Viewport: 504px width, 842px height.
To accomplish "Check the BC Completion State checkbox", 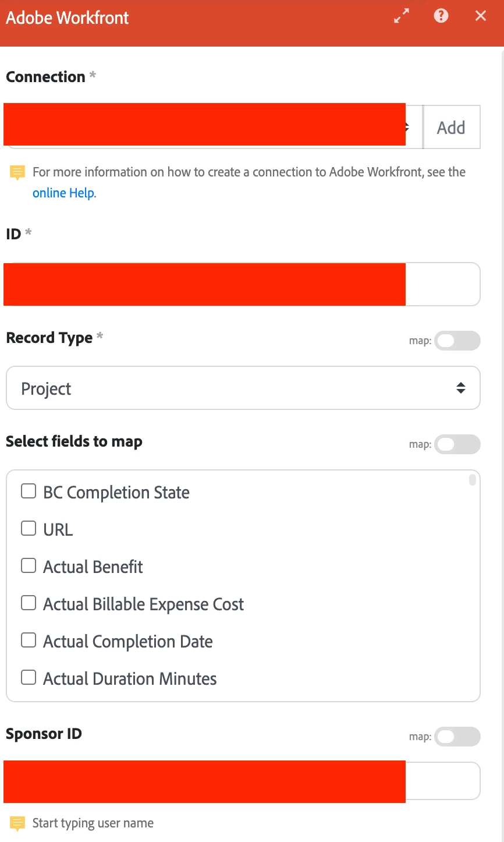I will pos(29,491).
